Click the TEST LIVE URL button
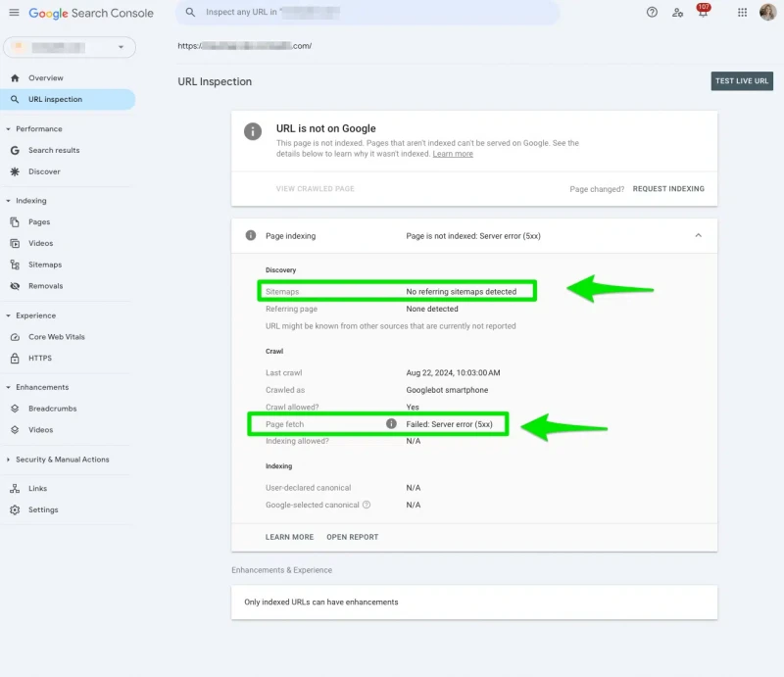The width and height of the screenshot is (784, 677). tap(742, 81)
